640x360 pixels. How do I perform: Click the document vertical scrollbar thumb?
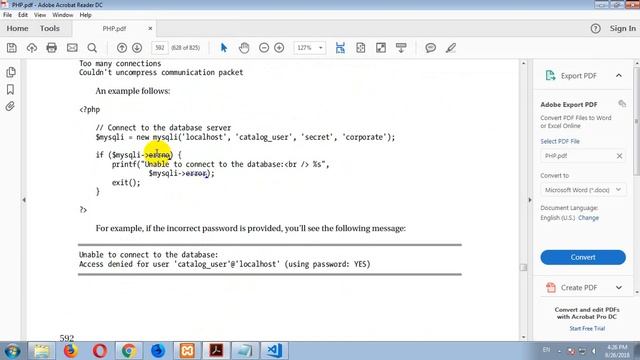coord(523,267)
